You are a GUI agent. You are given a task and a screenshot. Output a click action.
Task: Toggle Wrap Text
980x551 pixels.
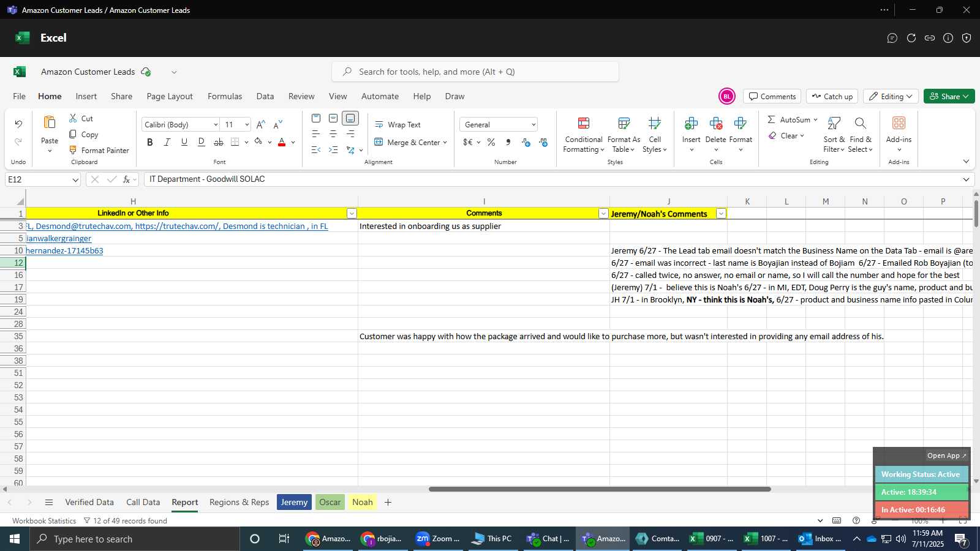point(398,124)
